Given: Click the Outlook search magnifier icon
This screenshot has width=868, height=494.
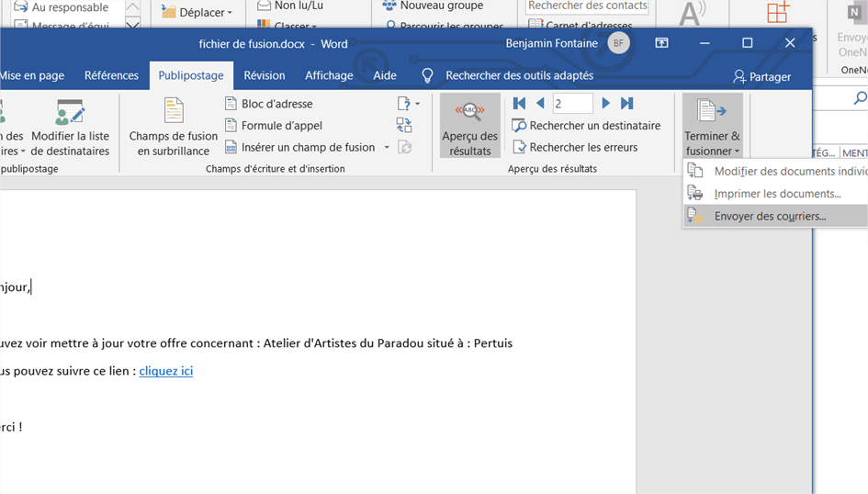Looking at the screenshot, I should click(x=860, y=98).
